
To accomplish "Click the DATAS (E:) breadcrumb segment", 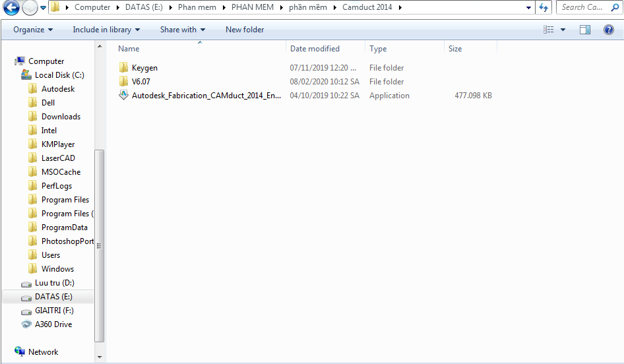I will coord(144,7).
